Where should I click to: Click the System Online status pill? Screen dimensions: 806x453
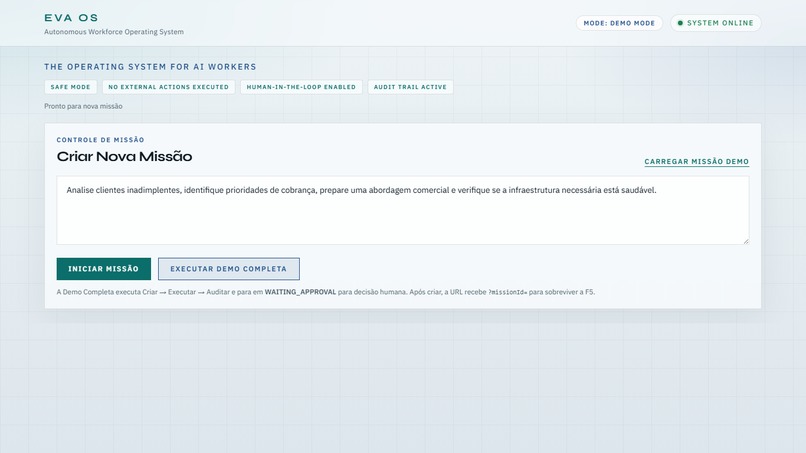point(716,23)
